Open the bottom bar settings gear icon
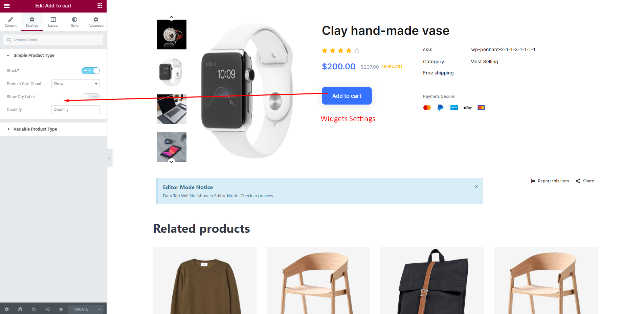This screenshot has width=644, height=314. click(7, 309)
